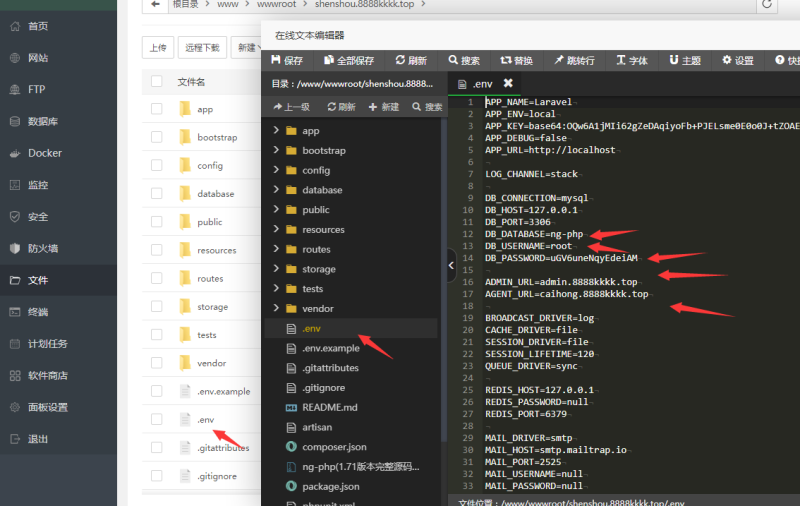Open the FTP sidebar item

(58, 89)
